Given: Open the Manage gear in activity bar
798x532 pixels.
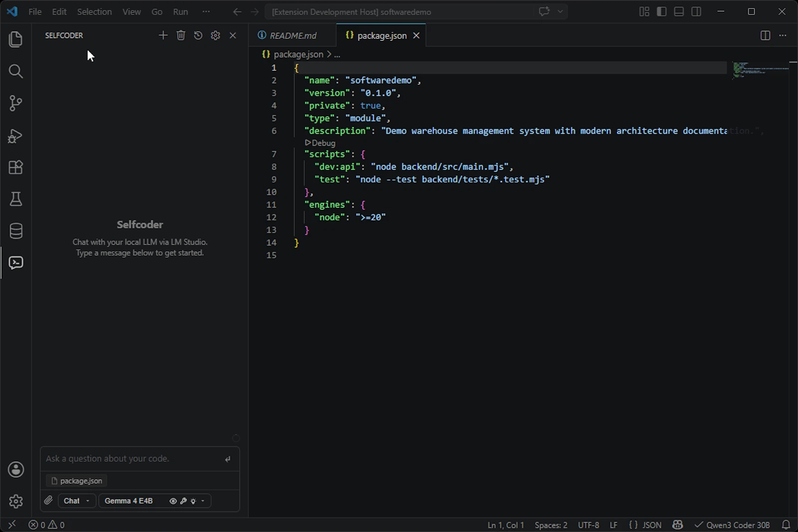Looking at the screenshot, I should click(x=16, y=501).
